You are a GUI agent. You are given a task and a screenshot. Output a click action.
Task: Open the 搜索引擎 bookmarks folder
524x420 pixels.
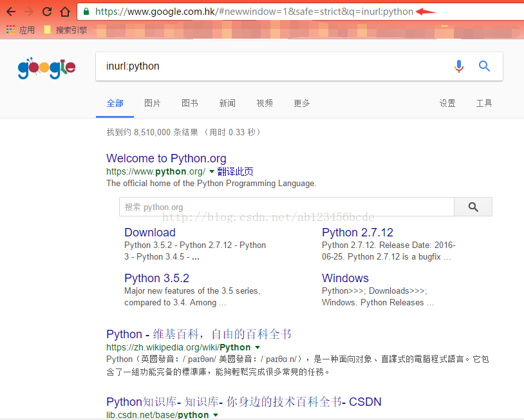coord(66,30)
